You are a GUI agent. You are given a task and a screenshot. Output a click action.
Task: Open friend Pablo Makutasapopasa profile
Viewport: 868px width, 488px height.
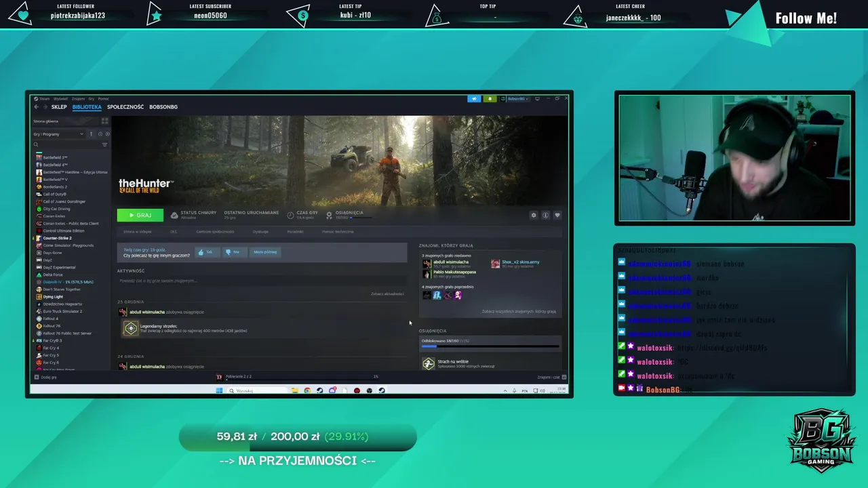(454, 272)
